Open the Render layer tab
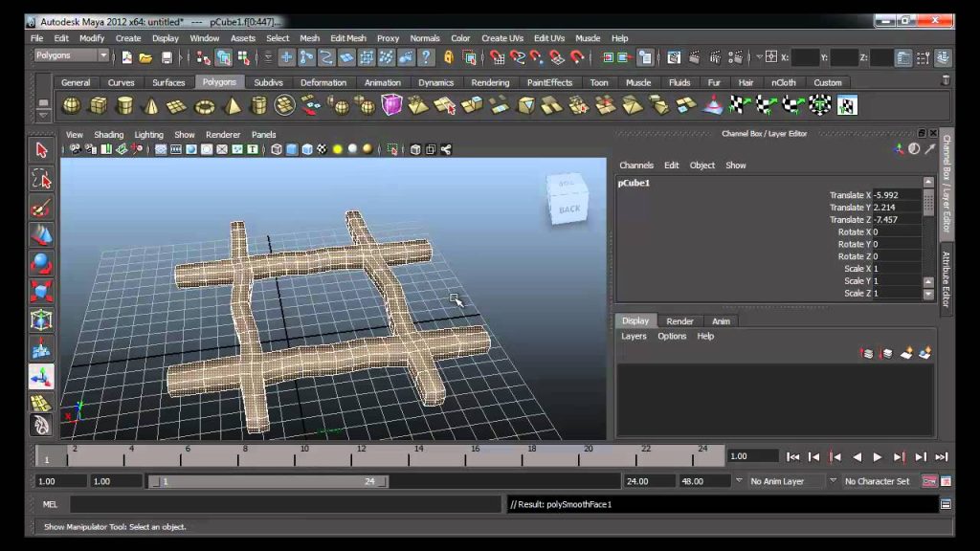This screenshot has width=980, height=551. (679, 321)
